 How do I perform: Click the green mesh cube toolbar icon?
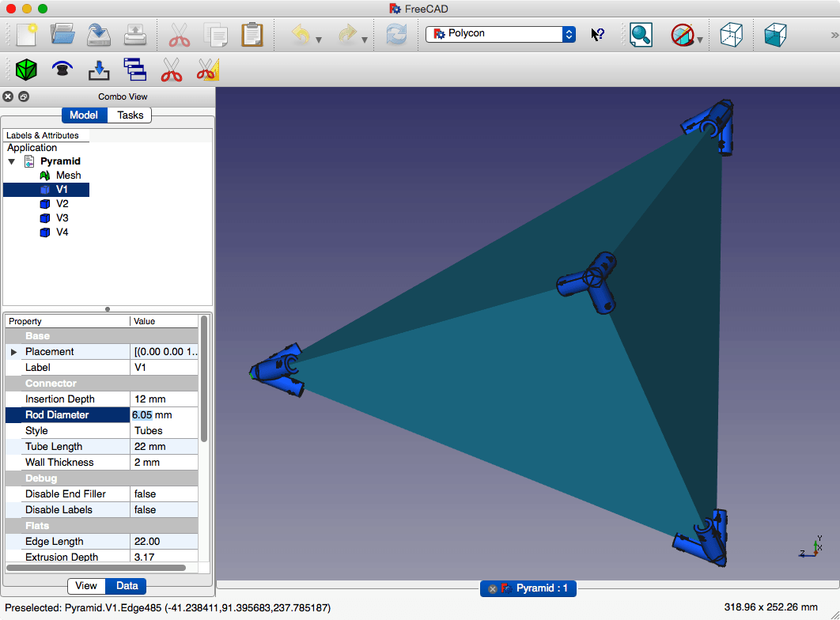pos(26,70)
